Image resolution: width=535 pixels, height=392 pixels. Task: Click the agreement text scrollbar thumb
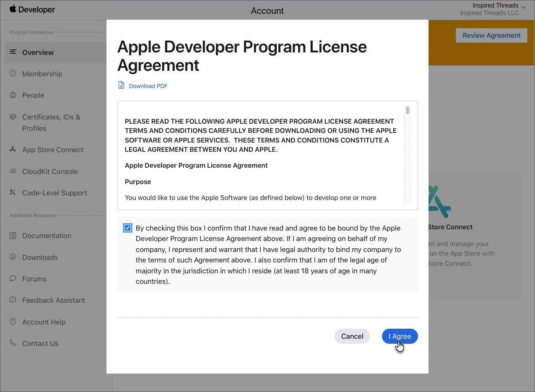pos(408,110)
